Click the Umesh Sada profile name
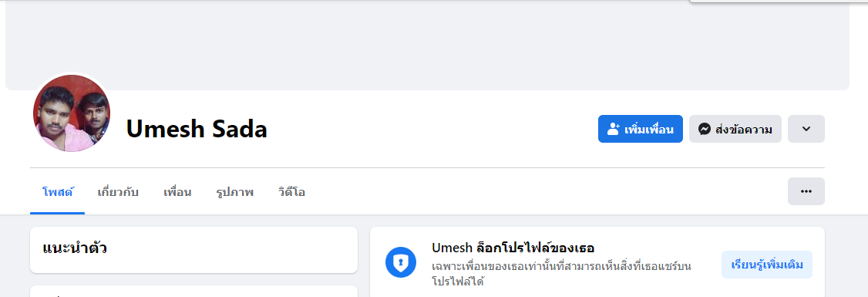The image size is (868, 297). pos(197,129)
